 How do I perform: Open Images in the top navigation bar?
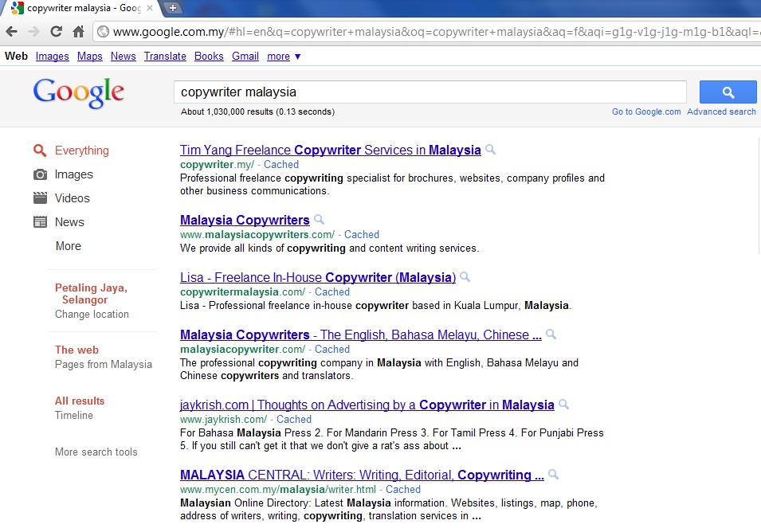point(52,57)
